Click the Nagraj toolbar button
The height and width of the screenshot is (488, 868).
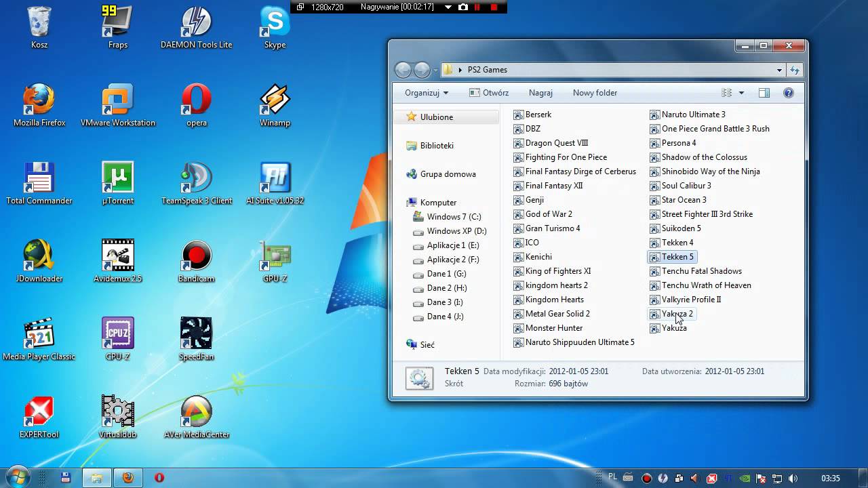coord(540,93)
